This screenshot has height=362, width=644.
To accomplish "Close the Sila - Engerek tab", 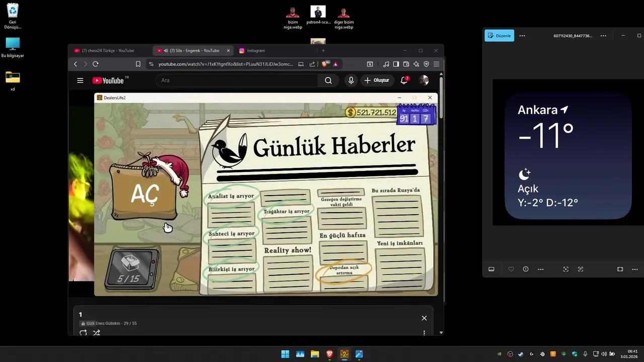I will coord(228,50).
